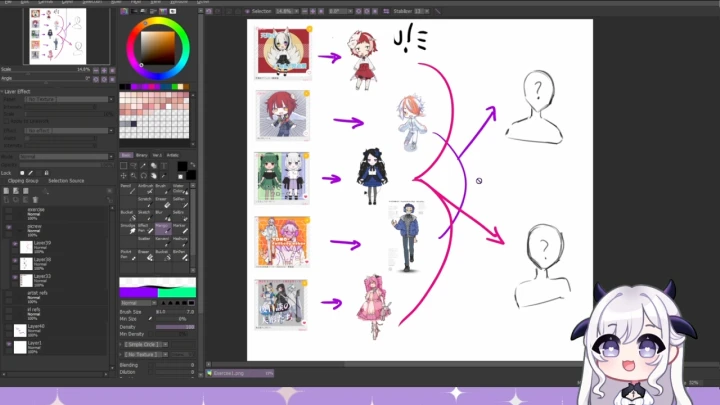Select the rectangular Selection tool
Screen dimensions: 720x405
[124, 166]
